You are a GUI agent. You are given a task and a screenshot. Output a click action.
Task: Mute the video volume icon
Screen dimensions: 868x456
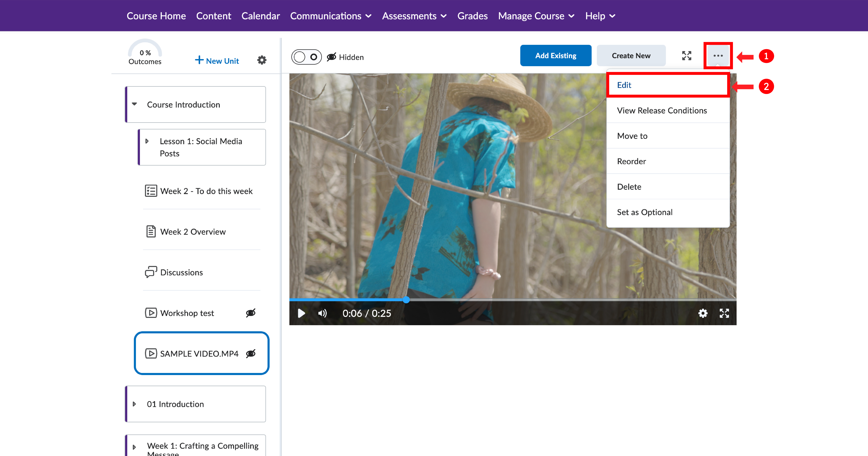click(x=322, y=313)
